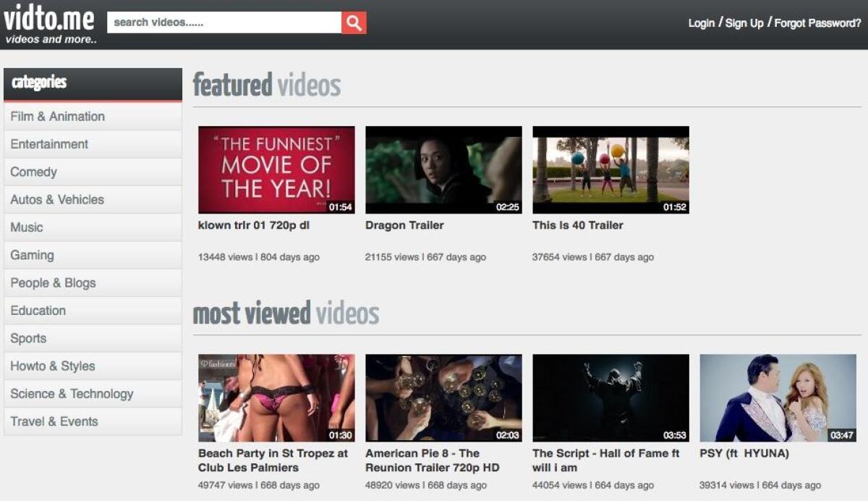This screenshot has width=868, height=501.
Task: Open the klown trlr 01 720p dl video
Action: coord(276,169)
